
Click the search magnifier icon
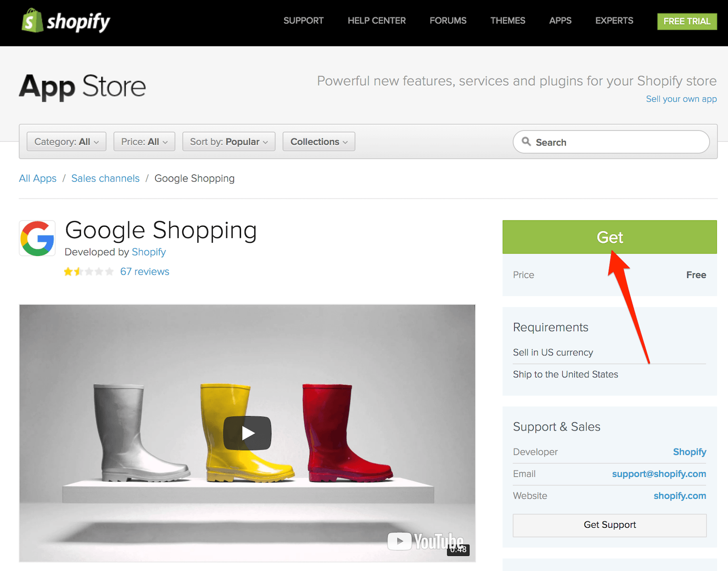click(x=526, y=142)
